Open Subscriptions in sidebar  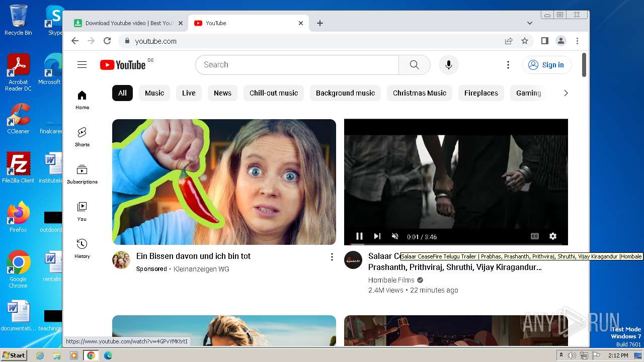click(82, 174)
